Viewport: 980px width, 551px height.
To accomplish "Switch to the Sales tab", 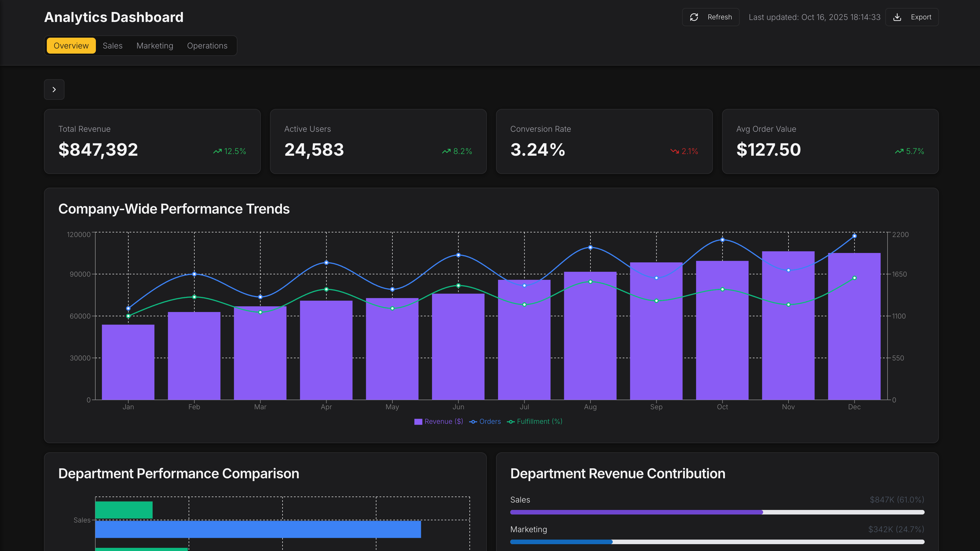I will [113, 46].
